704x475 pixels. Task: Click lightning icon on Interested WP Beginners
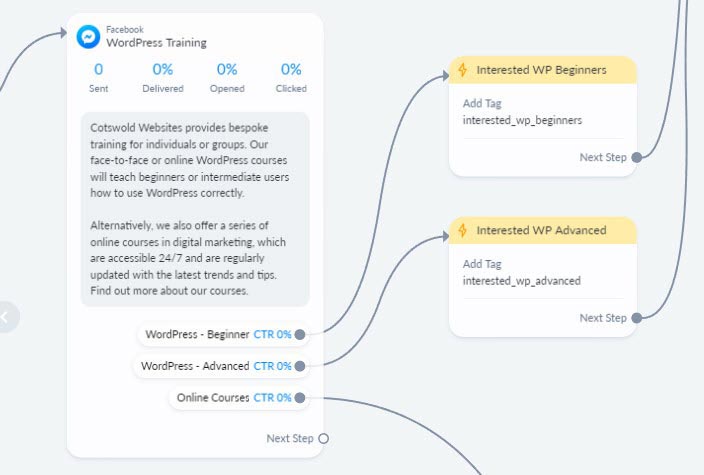(462, 70)
